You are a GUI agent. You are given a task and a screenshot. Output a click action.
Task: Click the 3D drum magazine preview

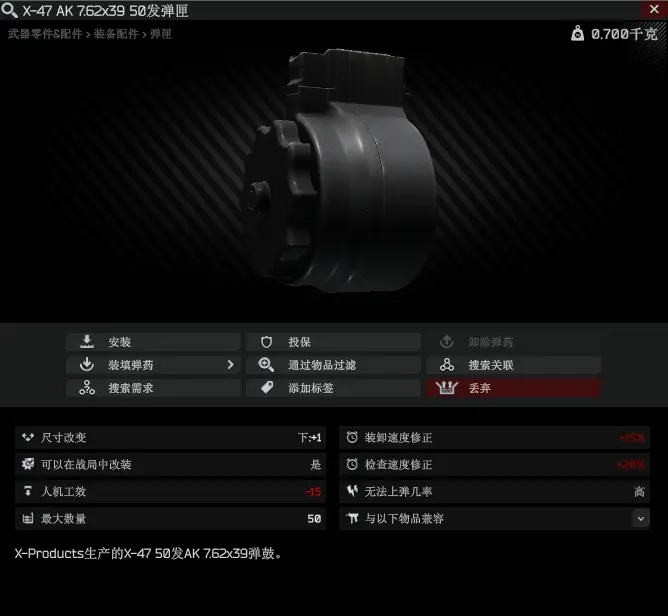(x=341, y=170)
